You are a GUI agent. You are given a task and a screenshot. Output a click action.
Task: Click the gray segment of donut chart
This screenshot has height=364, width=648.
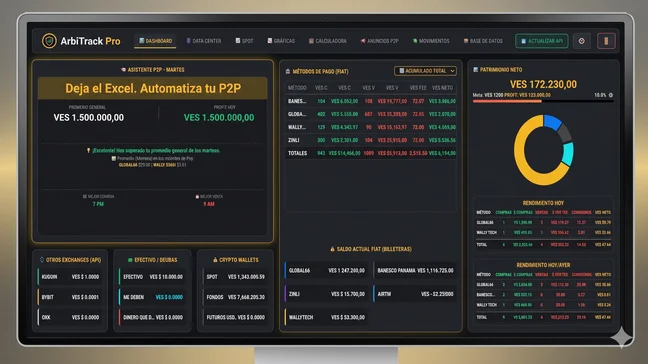coord(565,133)
